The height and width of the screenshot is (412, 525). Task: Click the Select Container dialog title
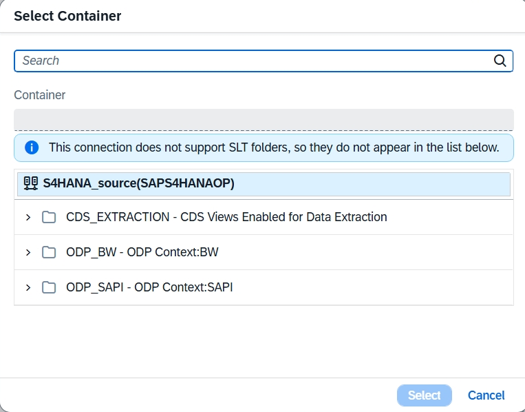pos(68,16)
